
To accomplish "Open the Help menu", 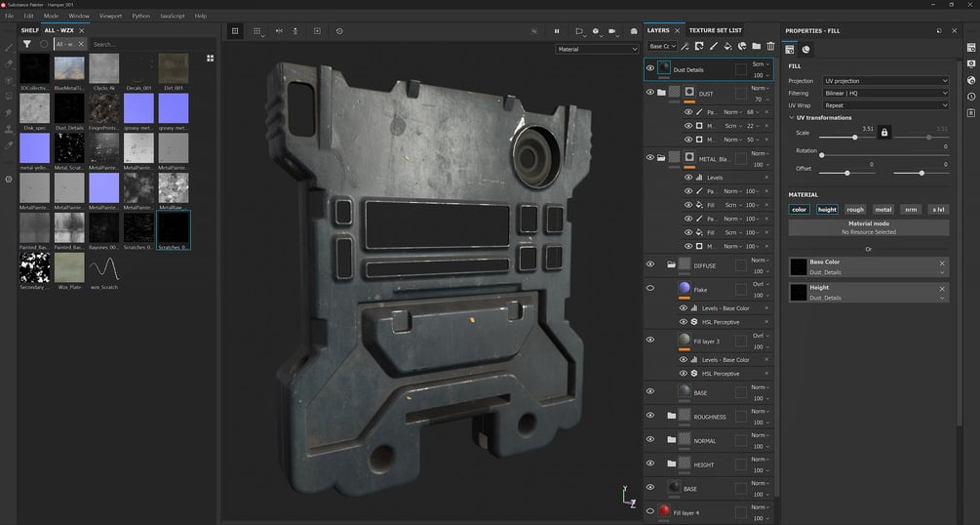I will point(201,16).
